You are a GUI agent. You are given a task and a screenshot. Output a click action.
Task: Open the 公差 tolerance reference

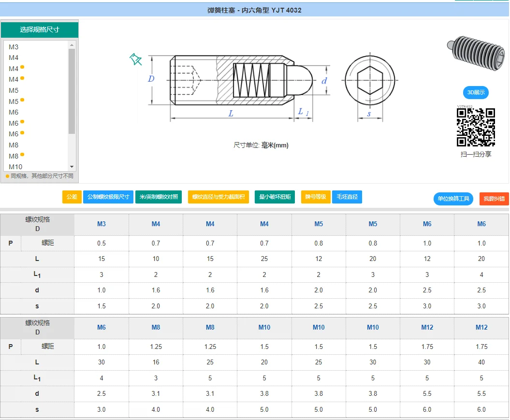[72, 197]
